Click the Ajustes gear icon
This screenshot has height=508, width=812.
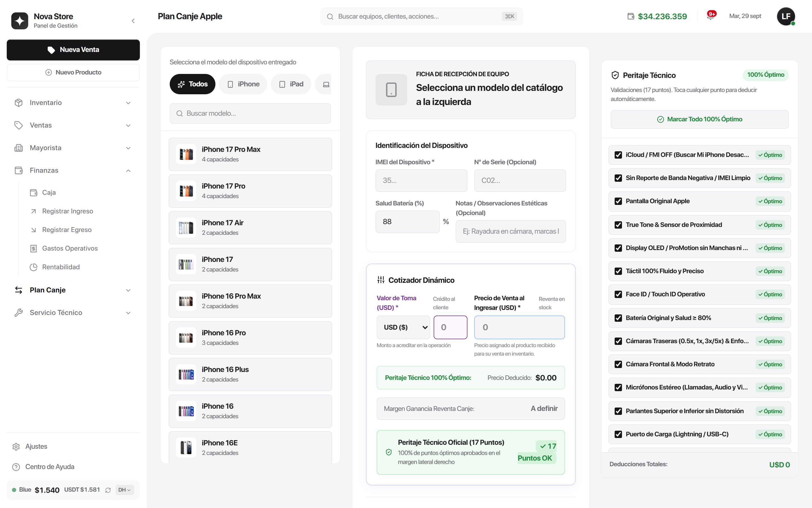(16, 446)
